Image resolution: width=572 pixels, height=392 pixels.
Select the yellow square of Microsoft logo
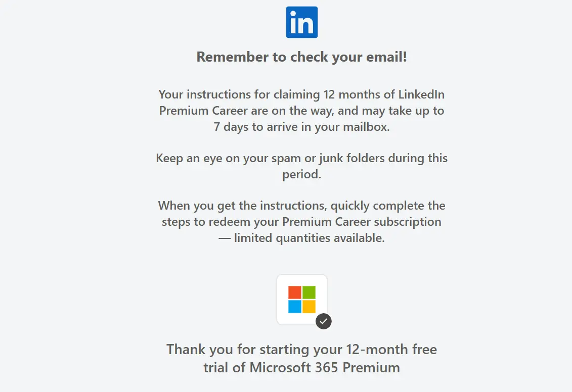click(x=309, y=307)
